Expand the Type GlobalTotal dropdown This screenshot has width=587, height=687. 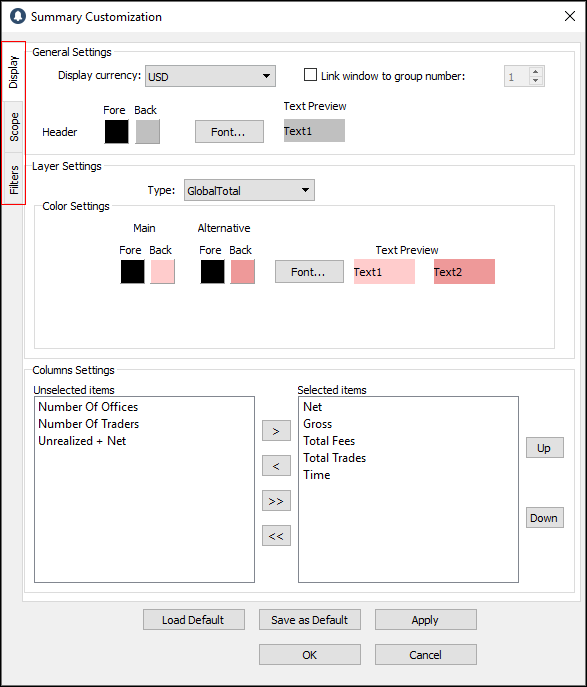point(249,190)
